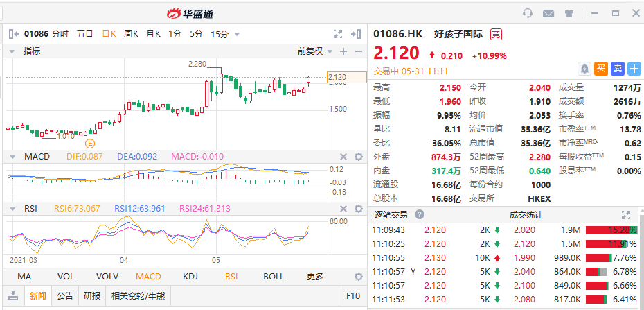The height and width of the screenshot is (310, 644).
Task: Open 更多 indicators list
Action: (x=315, y=276)
